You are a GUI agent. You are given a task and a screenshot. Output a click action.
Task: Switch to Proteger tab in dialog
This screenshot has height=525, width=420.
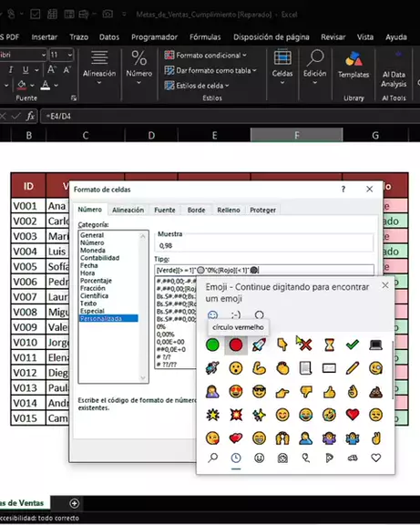click(262, 210)
